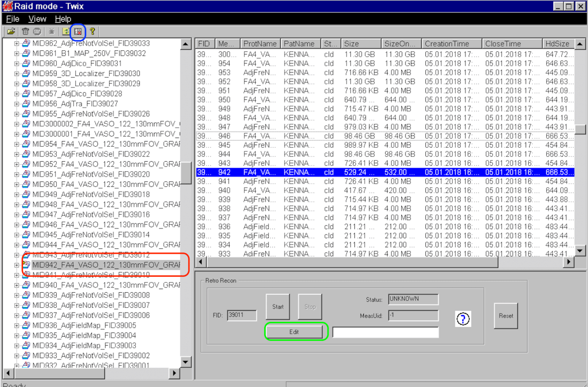Click the question mark icon in Retro Recon

(x=462, y=318)
